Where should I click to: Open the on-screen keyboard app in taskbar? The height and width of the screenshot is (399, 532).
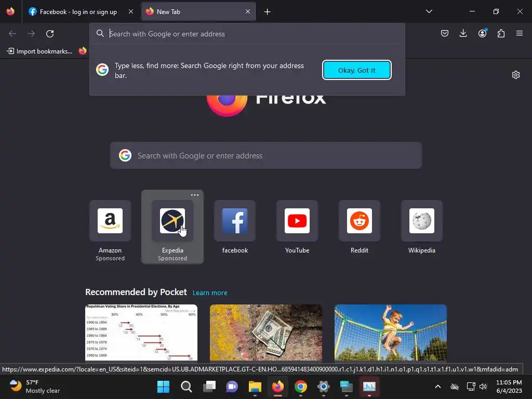coord(347,387)
